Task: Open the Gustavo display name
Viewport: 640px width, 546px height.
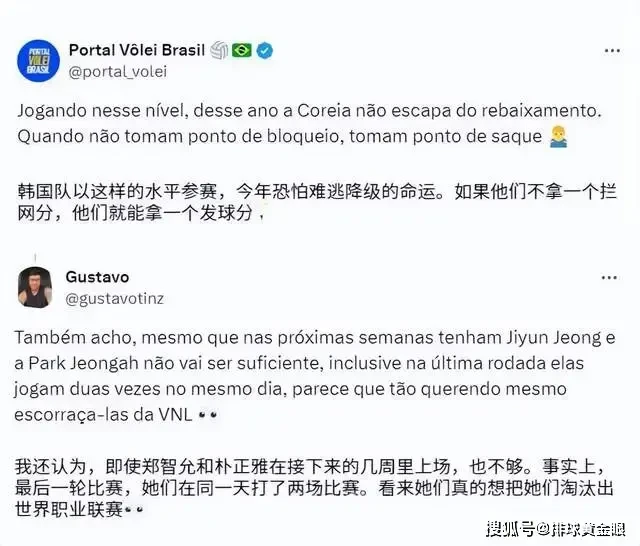Action: pyautogui.click(x=97, y=277)
